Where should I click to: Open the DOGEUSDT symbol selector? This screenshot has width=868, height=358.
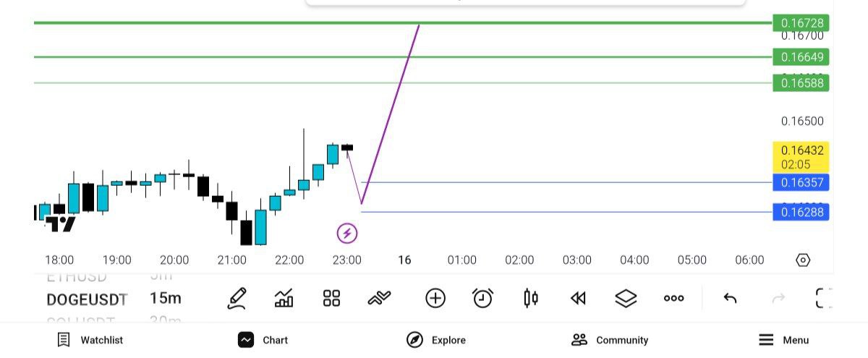coord(87,299)
